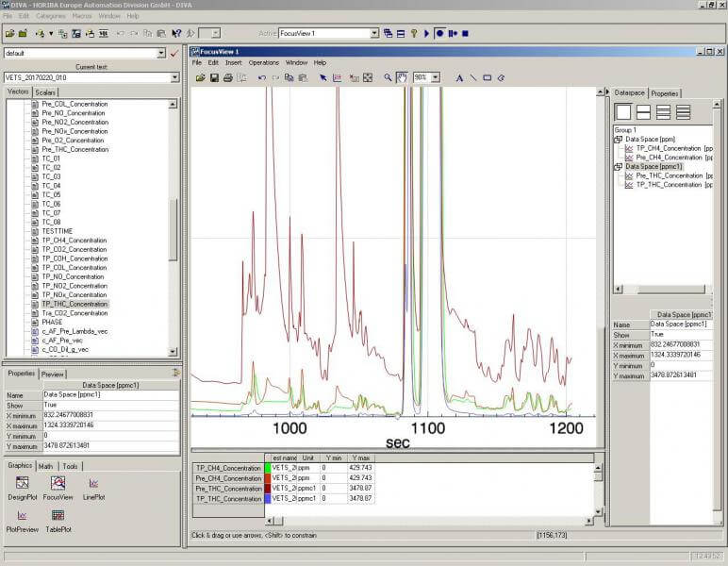This screenshot has width=728, height=566.
Task: Open the FocusView Operations menu
Action: (264, 62)
